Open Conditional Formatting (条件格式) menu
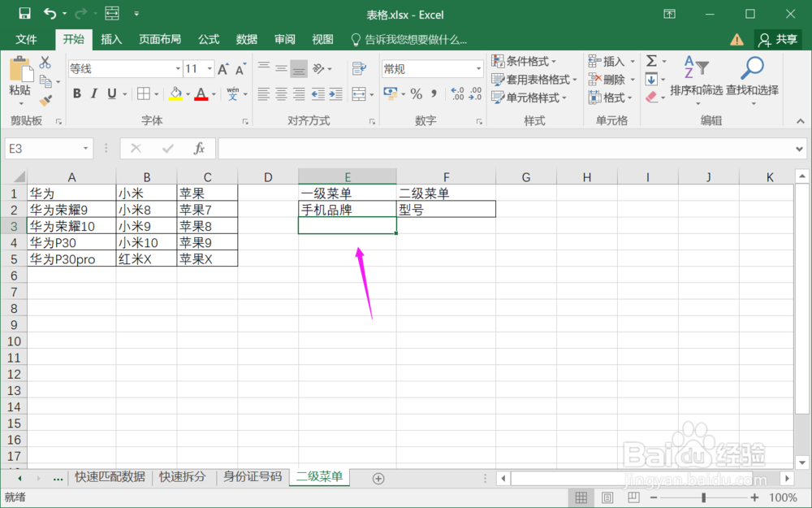The height and width of the screenshot is (508, 812). tap(524, 61)
